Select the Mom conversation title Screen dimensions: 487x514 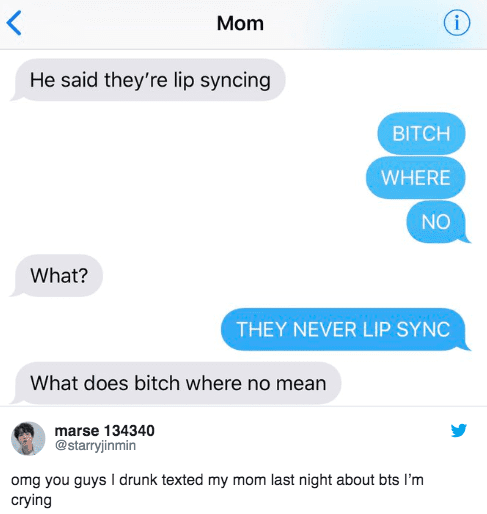[x=240, y=23]
